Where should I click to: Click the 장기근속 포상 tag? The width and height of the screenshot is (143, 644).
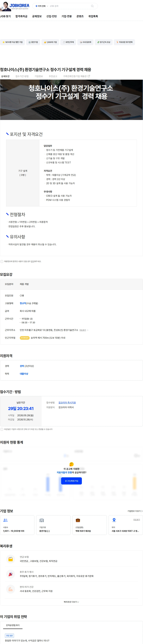click(x=104, y=42)
